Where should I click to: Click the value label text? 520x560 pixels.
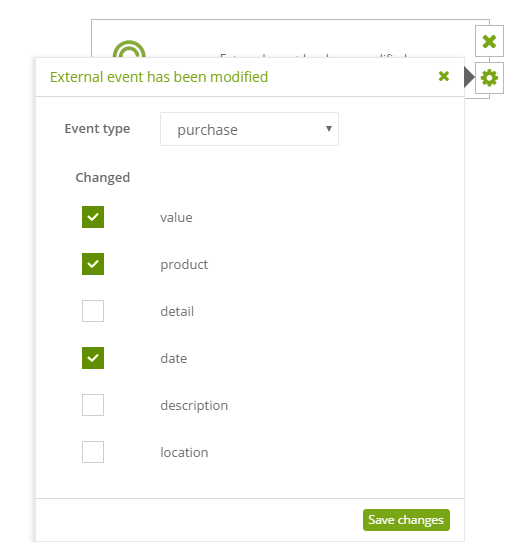(176, 218)
